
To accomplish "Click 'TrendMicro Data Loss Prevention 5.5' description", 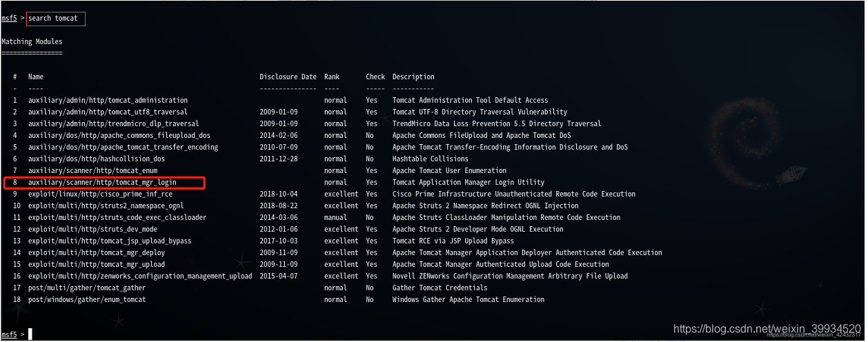I will tap(497, 123).
